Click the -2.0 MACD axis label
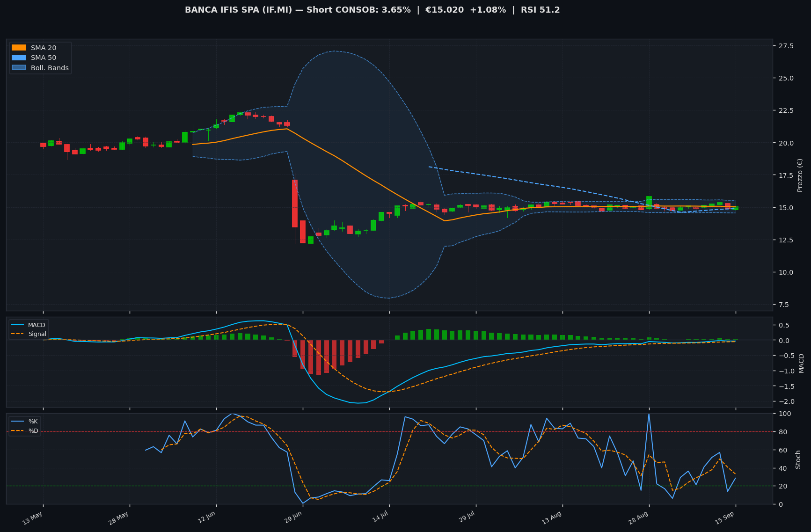This screenshot has height=532, width=811. pos(786,401)
